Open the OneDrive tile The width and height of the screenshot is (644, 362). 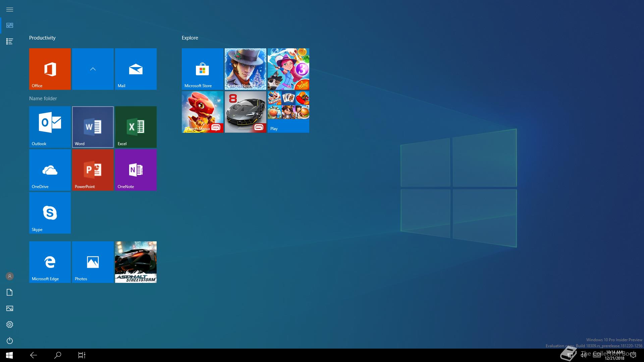coord(50,170)
